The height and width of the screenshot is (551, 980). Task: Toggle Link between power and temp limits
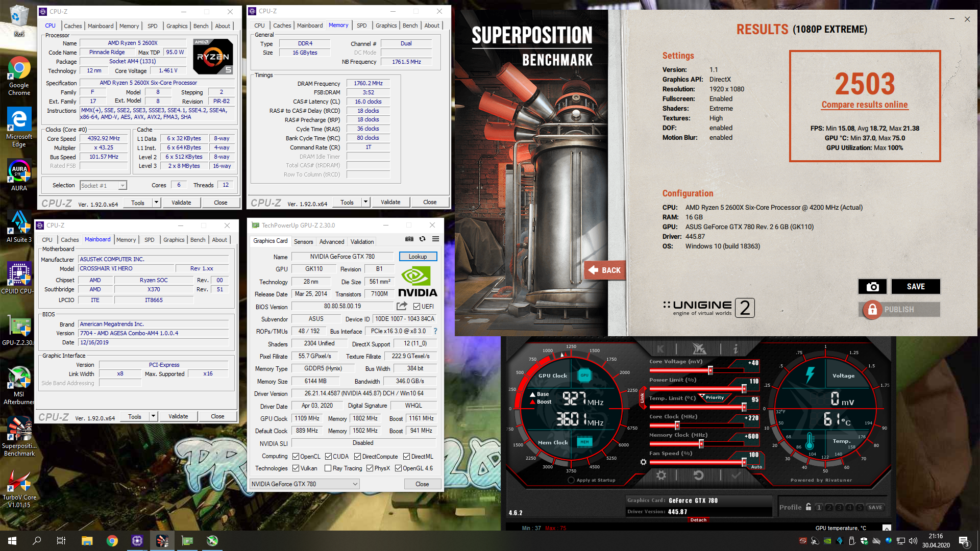point(642,398)
